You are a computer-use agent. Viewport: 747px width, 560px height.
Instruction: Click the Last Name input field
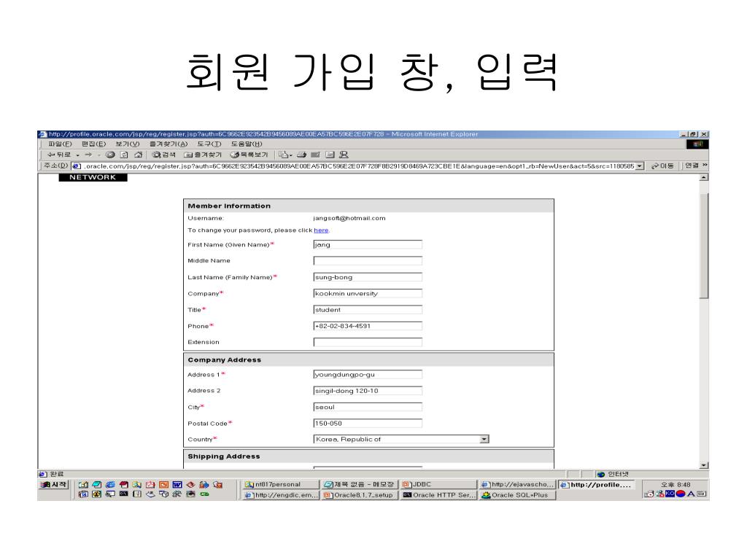pyautogui.click(x=368, y=277)
